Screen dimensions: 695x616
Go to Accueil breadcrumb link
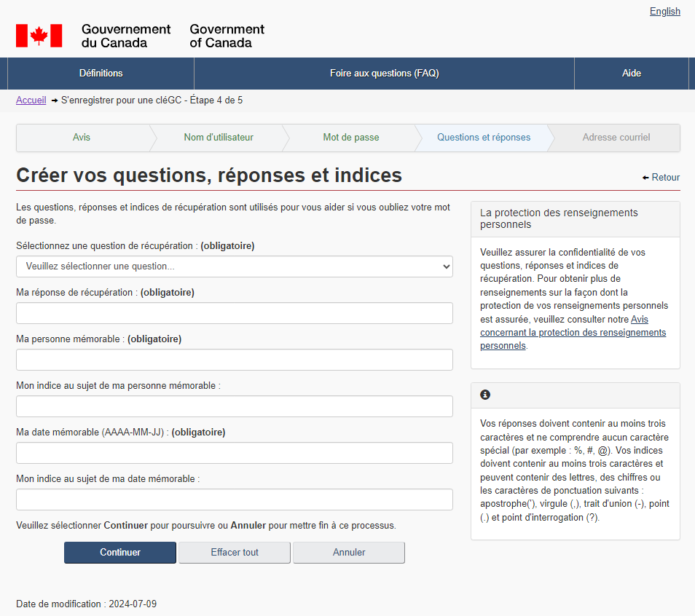tap(31, 100)
